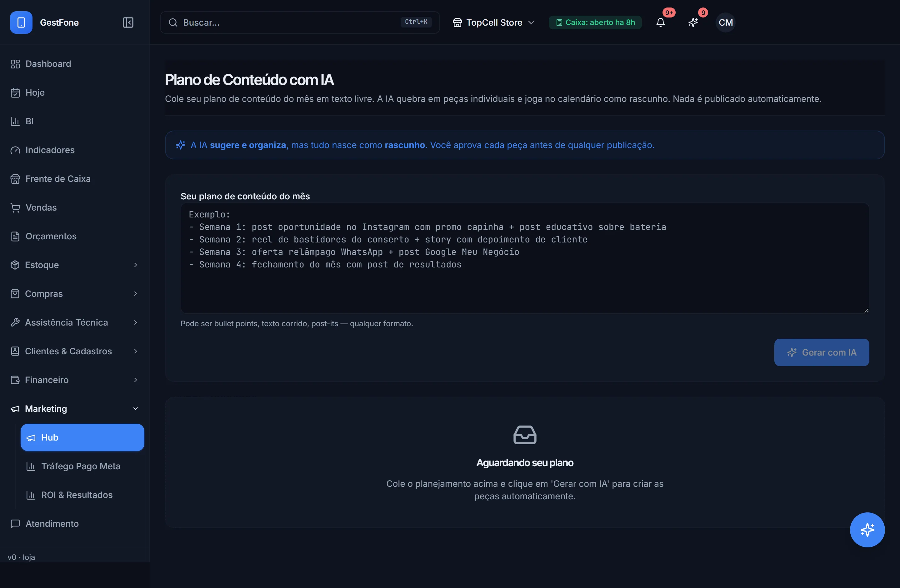
Task: Open the notifications bell
Action: tap(660, 22)
